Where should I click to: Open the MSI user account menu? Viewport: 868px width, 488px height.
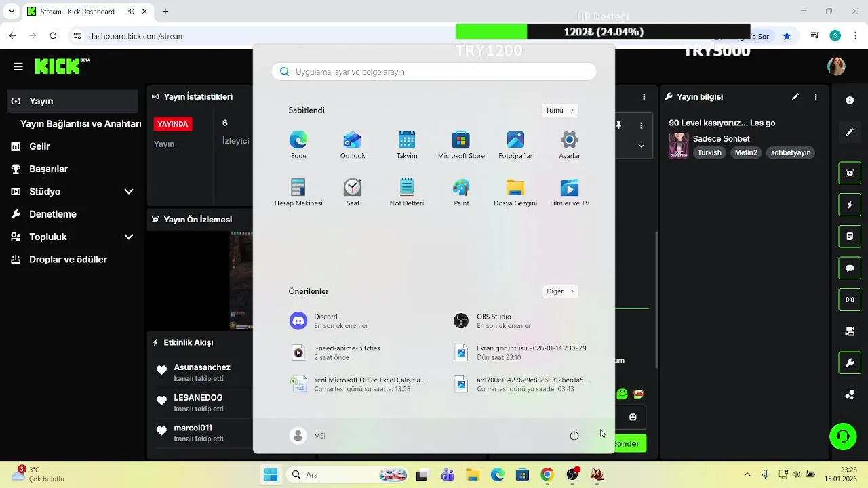point(308,436)
